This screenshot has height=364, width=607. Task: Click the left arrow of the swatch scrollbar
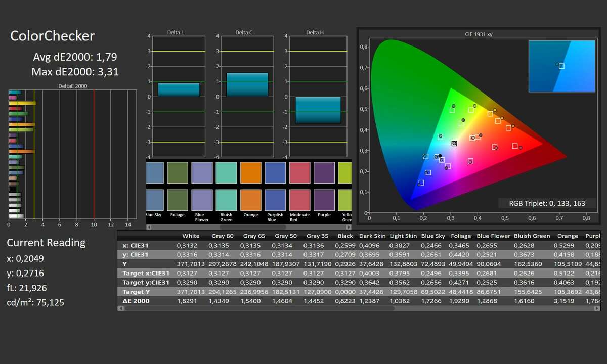[149, 227]
